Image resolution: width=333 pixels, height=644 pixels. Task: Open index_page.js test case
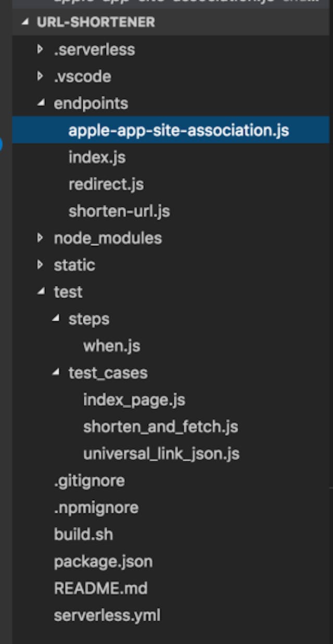click(134, 400)
